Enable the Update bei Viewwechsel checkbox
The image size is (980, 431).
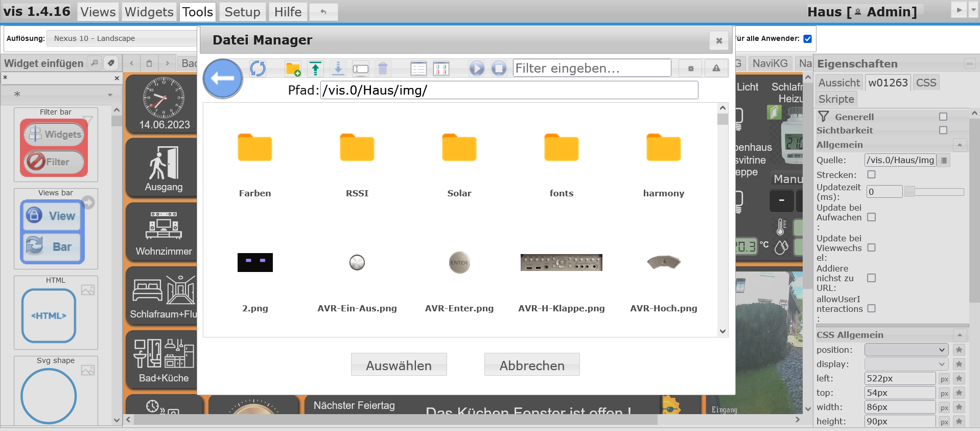(x=872, y=247)
